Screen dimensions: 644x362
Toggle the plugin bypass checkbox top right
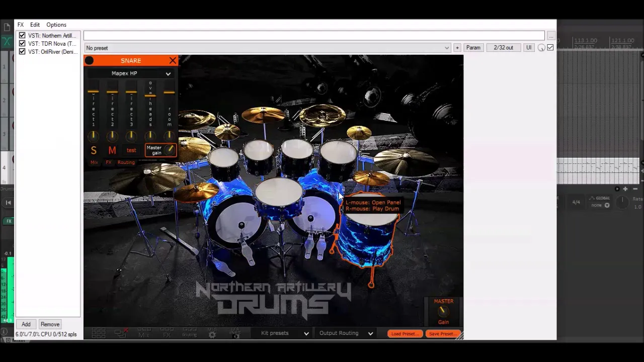[x=550, y=48]
